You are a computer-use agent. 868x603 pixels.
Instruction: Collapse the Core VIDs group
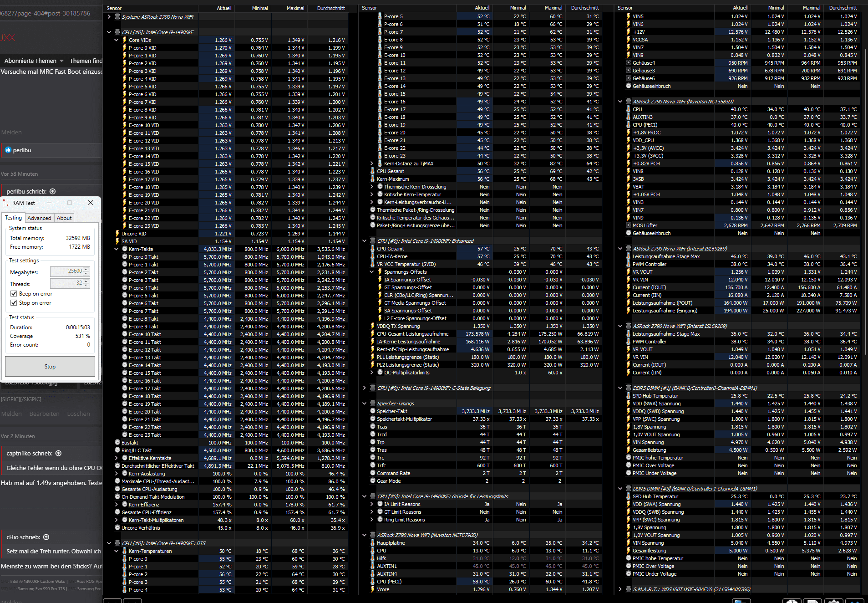(x=116, y=40)
